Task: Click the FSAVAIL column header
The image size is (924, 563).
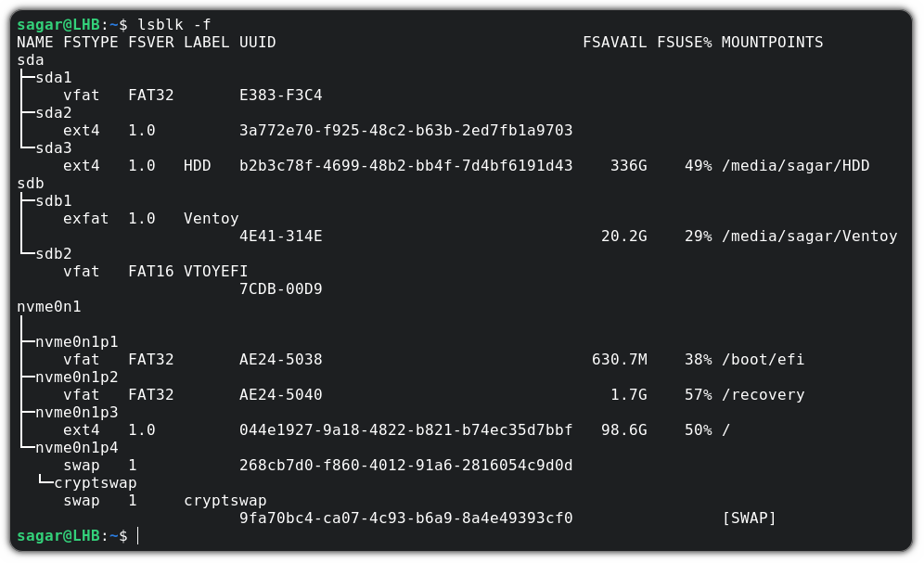Action: (615, 43)
